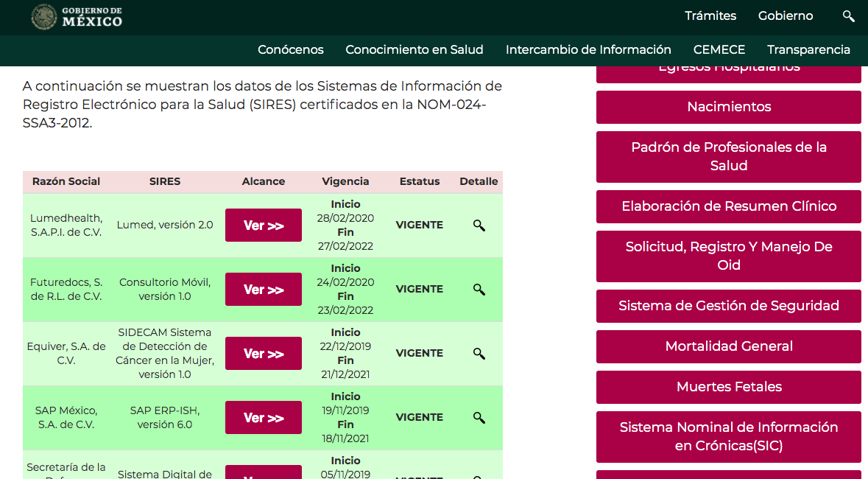Open Conocimiento en Salud menu
This screenshot has height=479, width=868.
click(414, 50)
